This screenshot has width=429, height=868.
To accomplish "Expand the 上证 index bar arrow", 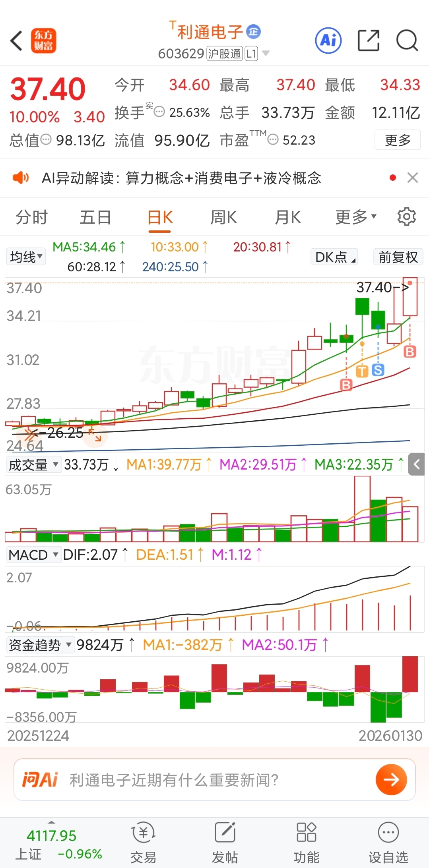I will coord(52,822).
